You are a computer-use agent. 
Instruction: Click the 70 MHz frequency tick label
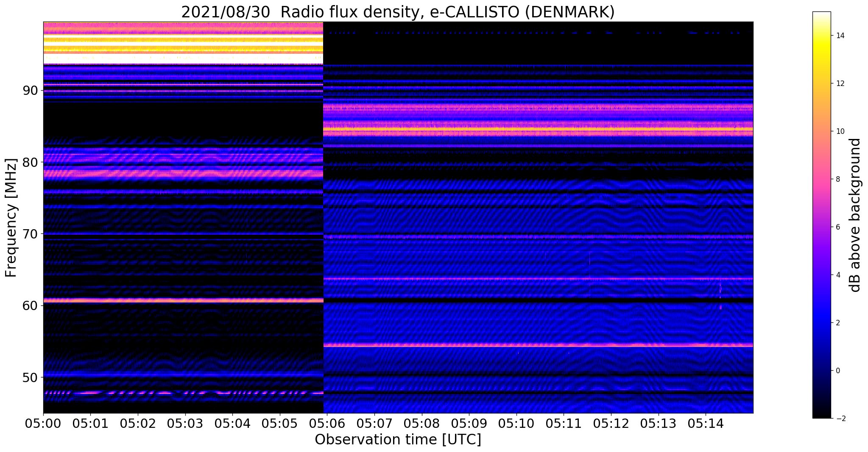[x=30, y=234]
